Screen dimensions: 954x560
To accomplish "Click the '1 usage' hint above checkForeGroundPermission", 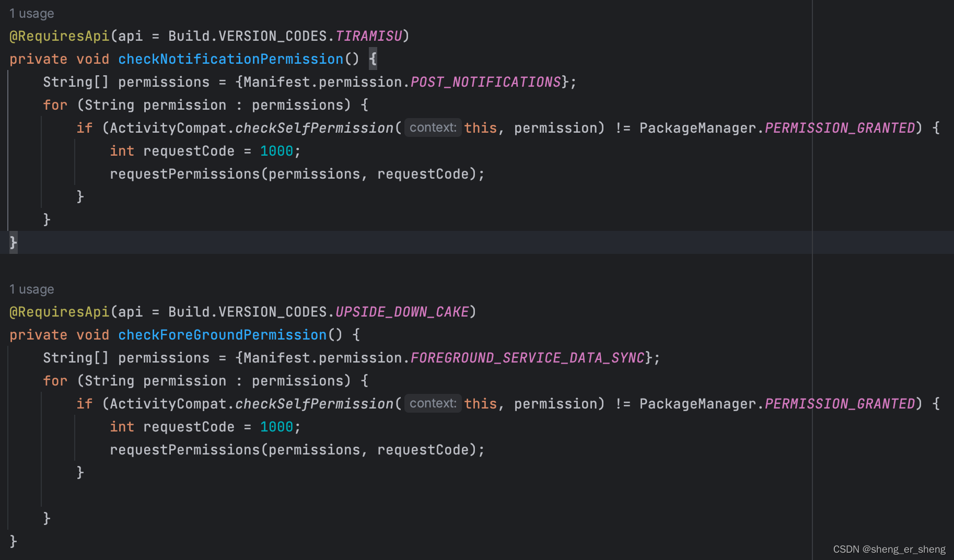I will pos(31,289).
